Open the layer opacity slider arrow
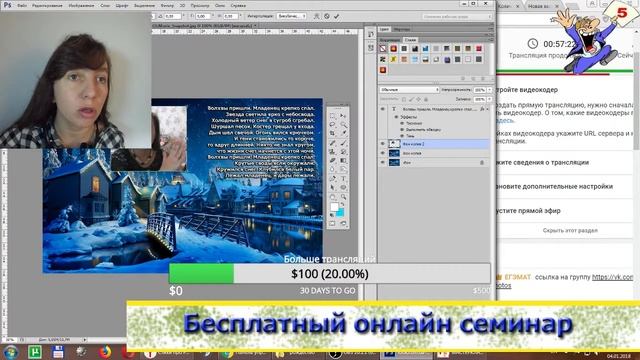 (489, 89)
